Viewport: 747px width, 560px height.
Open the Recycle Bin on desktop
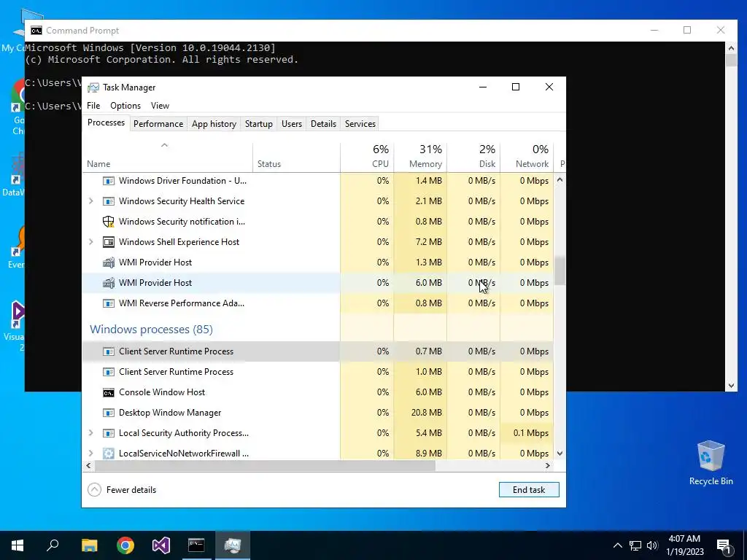(x=711, y=463)
